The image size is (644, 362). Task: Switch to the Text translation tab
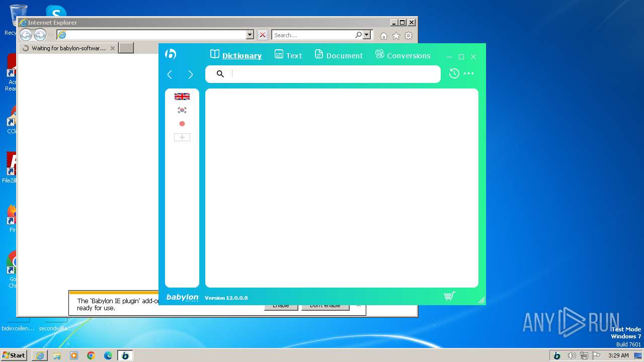288,55
